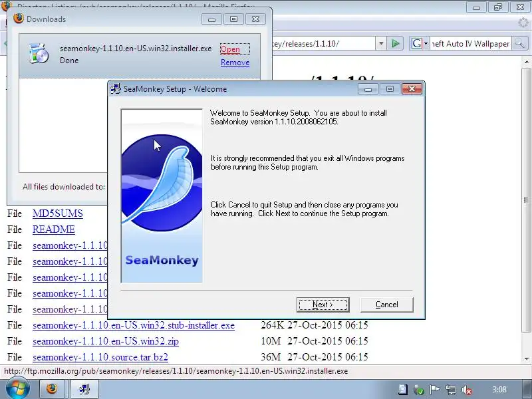Download seamonkey-1.1.10.en-US.win32.zip

106,341
